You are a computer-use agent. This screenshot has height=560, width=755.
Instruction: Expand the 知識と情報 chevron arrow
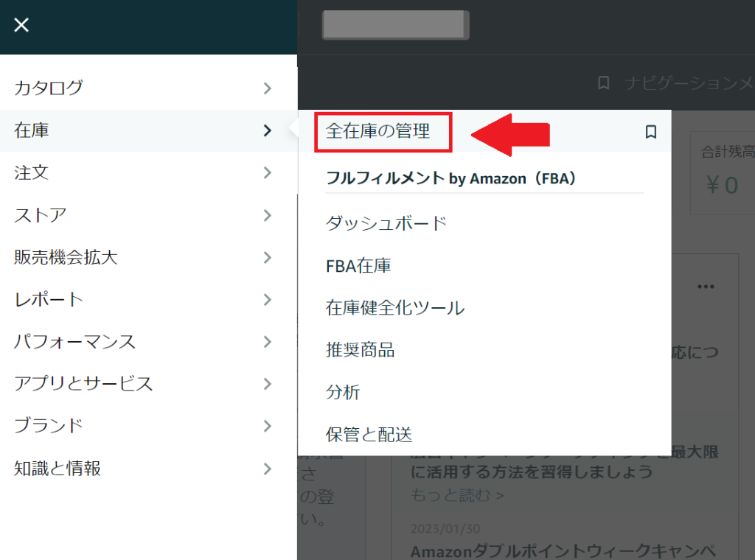268,469
